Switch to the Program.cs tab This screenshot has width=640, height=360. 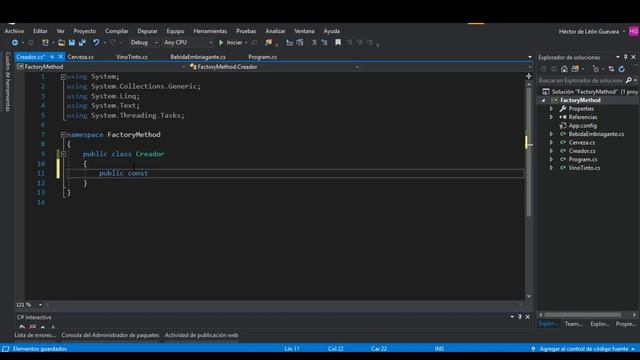pyautogui.click(x=262, y=57)
